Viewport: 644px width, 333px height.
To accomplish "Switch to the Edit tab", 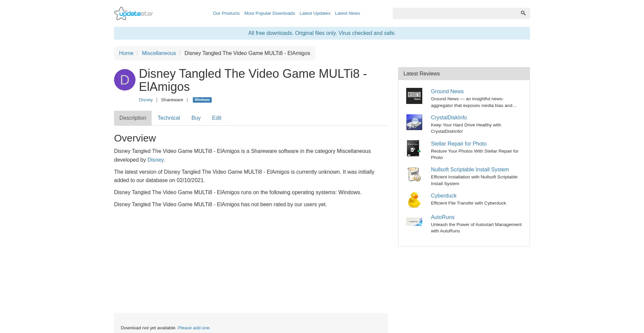I will [x=217, y=118].
